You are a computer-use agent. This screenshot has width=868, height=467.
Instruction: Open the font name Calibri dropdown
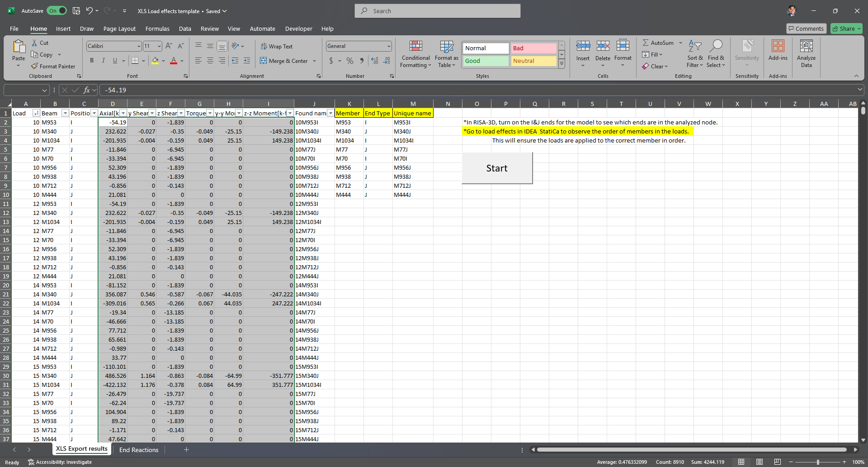(139, 46)
